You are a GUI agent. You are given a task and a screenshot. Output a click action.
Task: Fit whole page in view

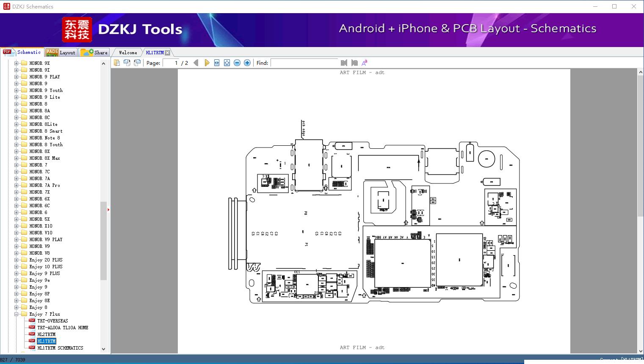coord(227,63)
